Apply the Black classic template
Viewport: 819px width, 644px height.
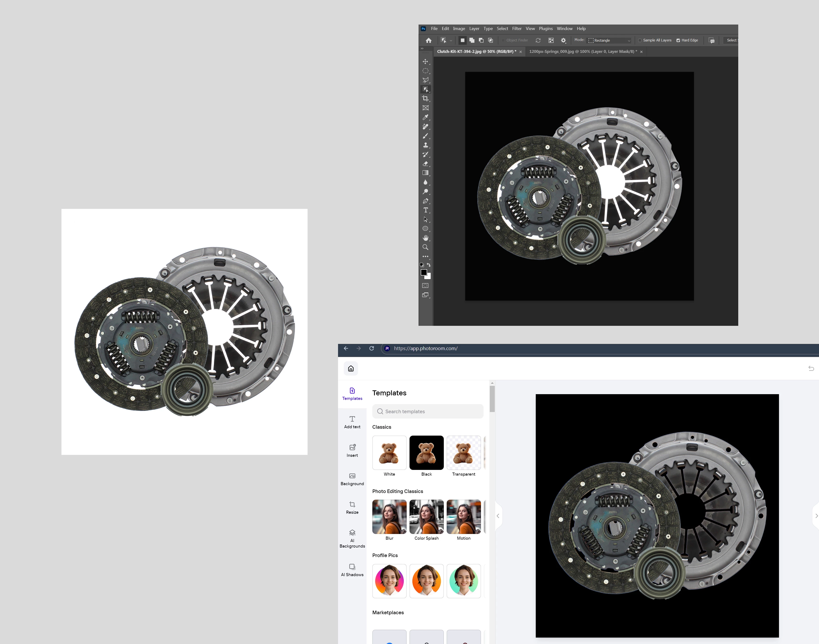coord(426,453)
